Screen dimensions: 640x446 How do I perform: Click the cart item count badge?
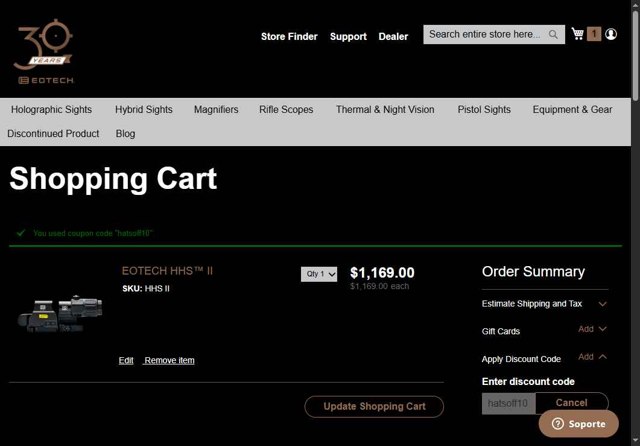[x=594, y=34]
